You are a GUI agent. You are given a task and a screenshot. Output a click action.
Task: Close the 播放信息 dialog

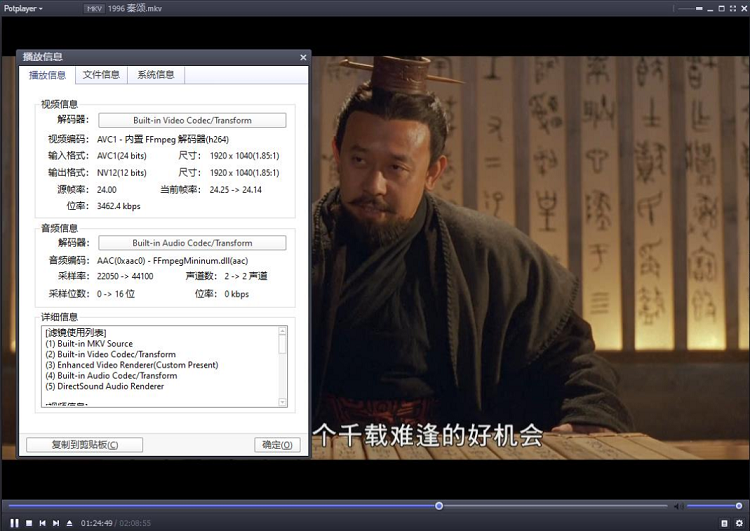(x=303, y=57)
